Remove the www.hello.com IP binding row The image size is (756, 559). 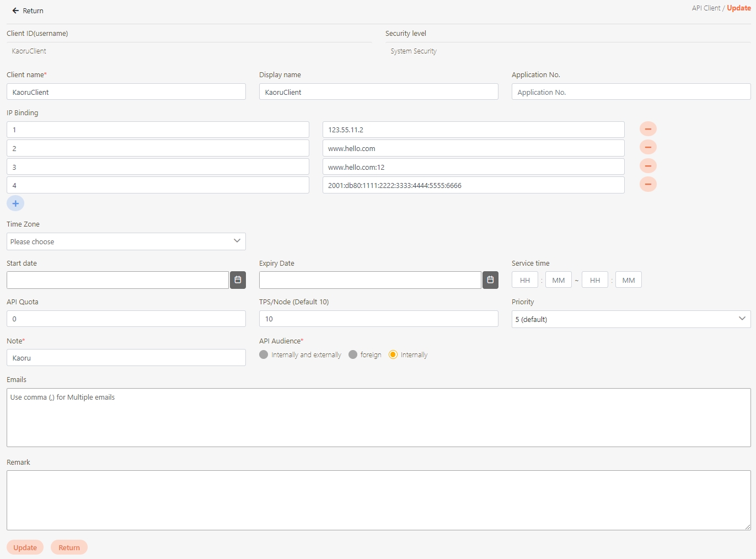click(648, 147)
